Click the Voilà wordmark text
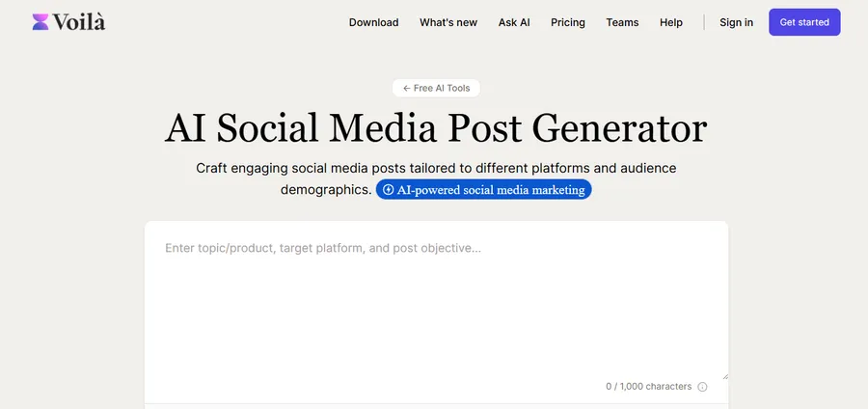 point(79,21)
